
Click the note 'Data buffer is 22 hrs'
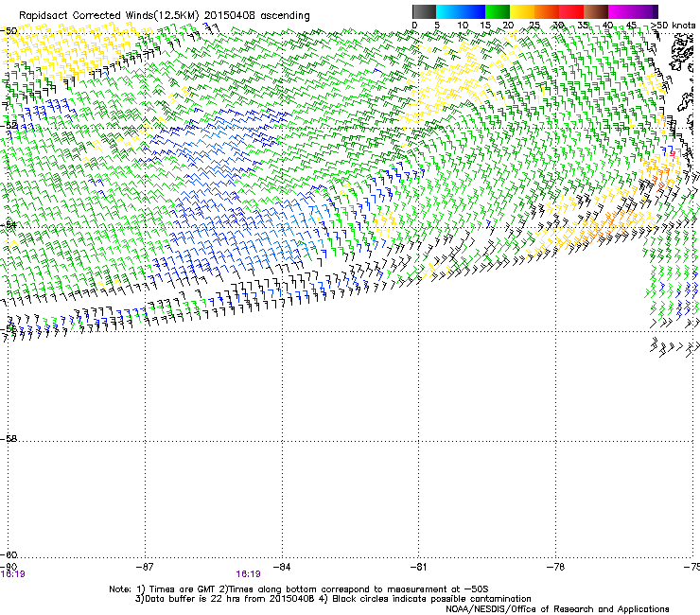193,599
